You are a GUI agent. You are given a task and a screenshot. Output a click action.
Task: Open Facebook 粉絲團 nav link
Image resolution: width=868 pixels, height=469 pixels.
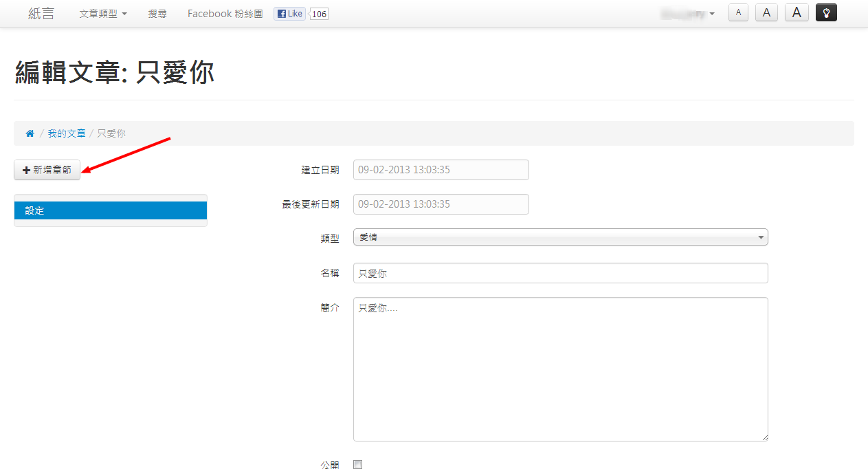coord(225,14)
